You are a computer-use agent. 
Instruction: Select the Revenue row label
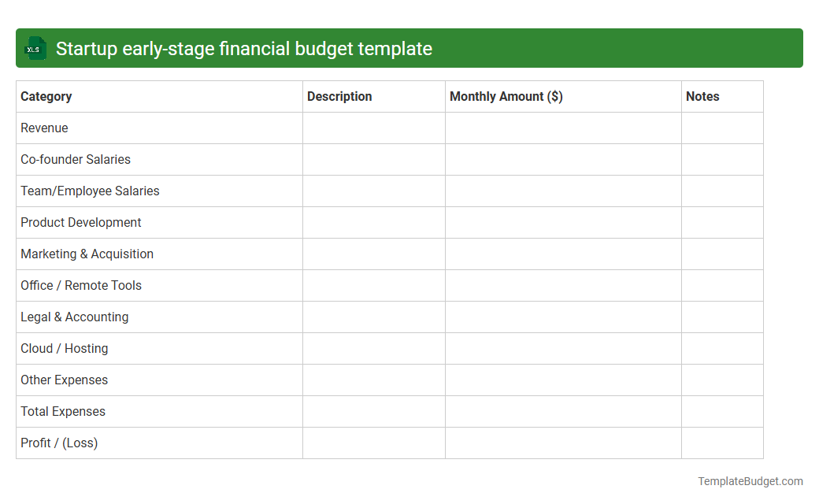(x=44, y=128)
